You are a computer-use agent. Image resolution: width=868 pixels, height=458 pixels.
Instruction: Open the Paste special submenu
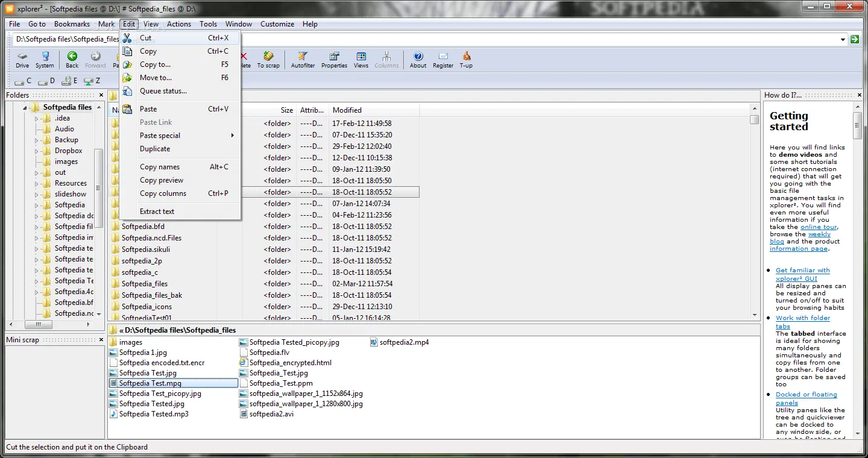click(x=160, y=135)
